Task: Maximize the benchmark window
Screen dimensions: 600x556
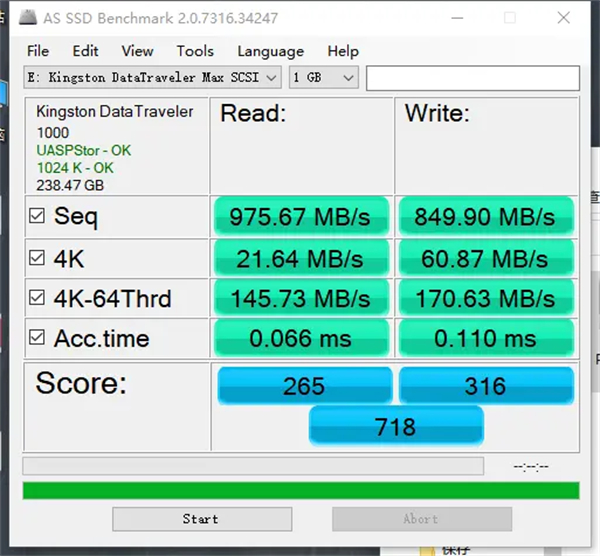Action: [x=510, y=18]
